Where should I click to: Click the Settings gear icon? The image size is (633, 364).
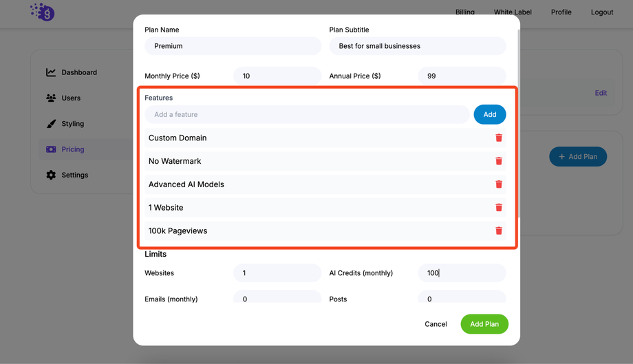pos(51,175)
